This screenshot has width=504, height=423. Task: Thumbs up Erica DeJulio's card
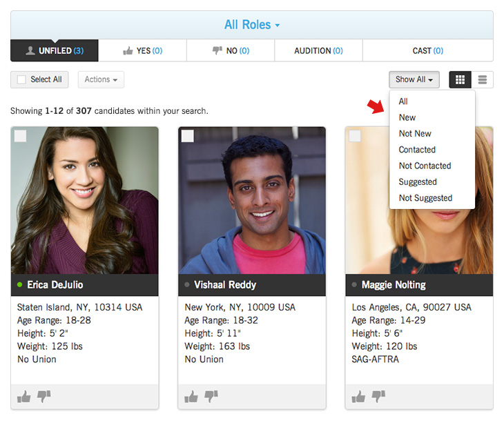tap(24, 397)
